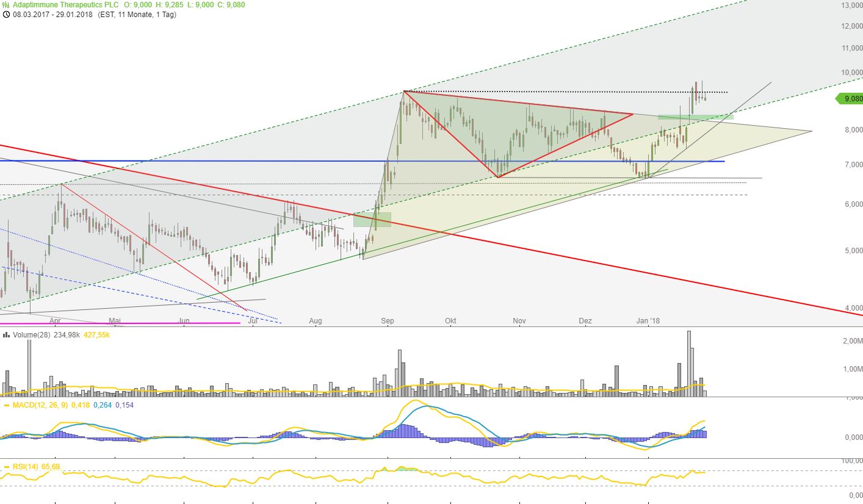Screen dimensions: 863x504
Task: Click the Volume indicator bar icon
Action: (6, 334)
